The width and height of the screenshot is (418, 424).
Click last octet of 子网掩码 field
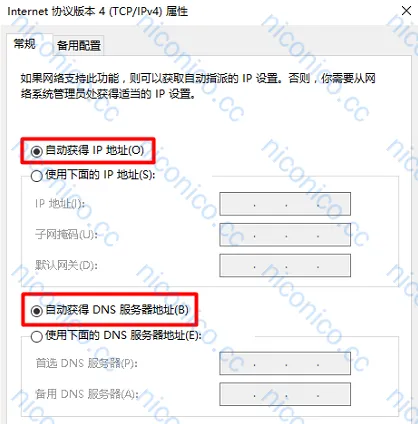(334, 235)
